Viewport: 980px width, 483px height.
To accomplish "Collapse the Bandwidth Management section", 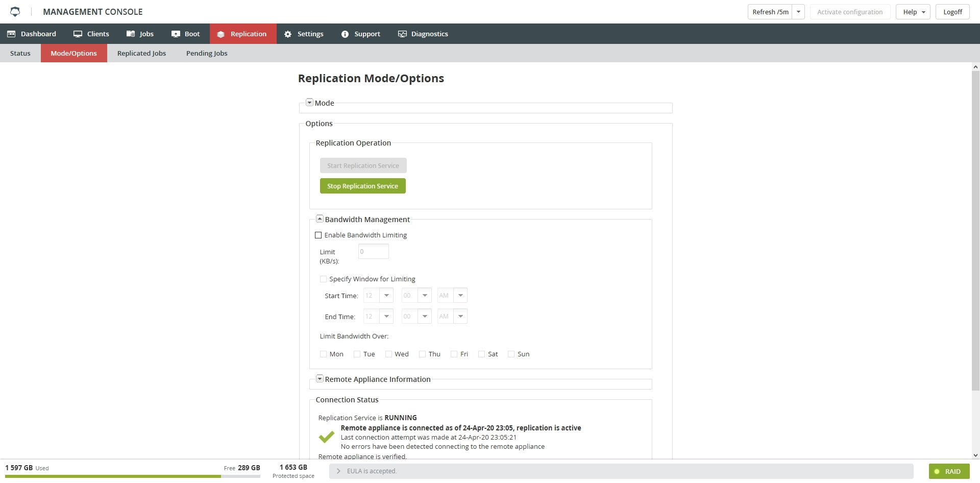I will [x=320, y=219].
